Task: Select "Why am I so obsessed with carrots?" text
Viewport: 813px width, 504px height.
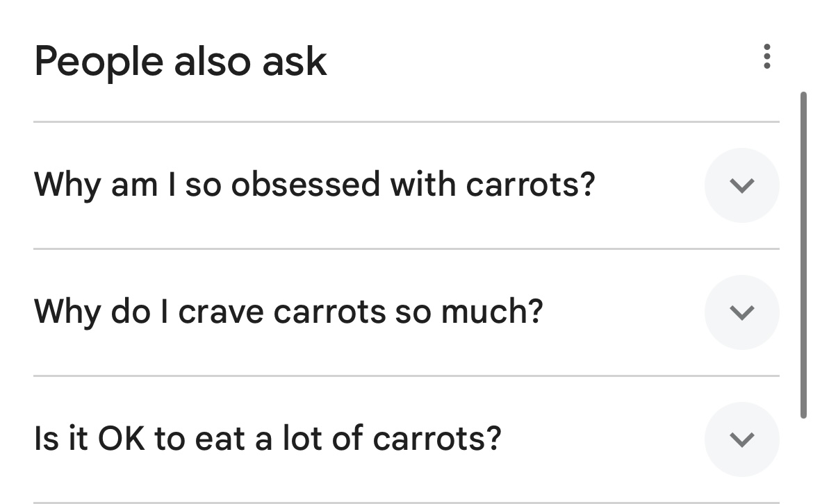Action: (x=314, y=185)
